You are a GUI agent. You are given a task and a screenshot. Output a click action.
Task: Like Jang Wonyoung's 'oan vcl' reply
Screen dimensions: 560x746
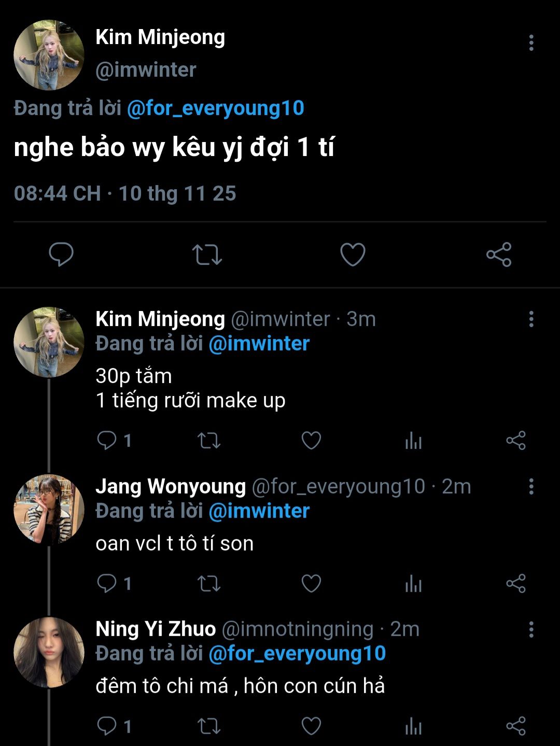(x=311, y=584)
